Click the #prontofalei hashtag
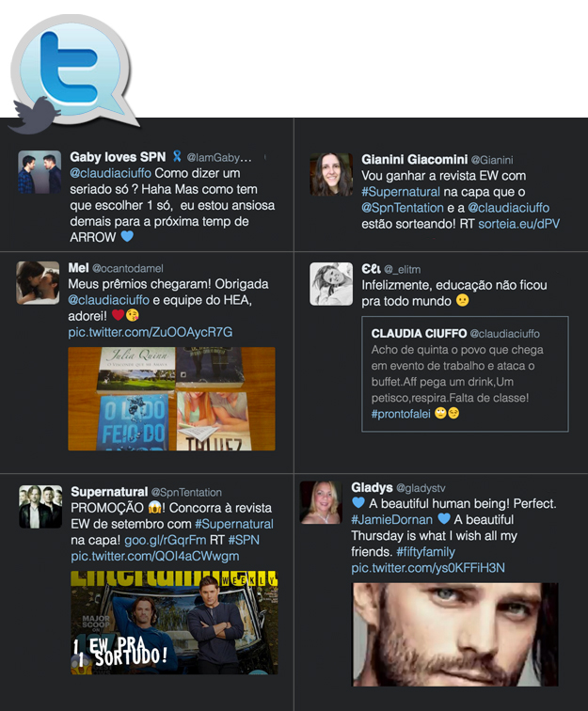 click(x=401, y=414)
